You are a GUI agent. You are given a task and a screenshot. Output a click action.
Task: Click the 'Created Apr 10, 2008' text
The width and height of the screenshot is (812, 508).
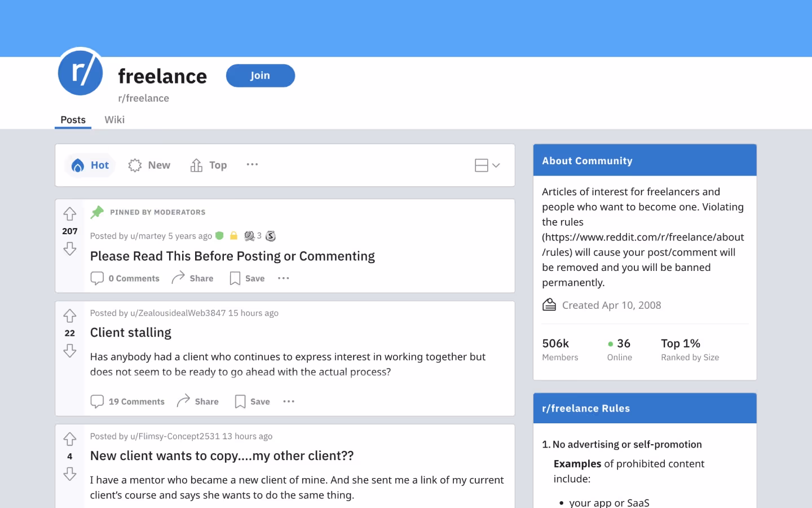click(x=612, y=305)
